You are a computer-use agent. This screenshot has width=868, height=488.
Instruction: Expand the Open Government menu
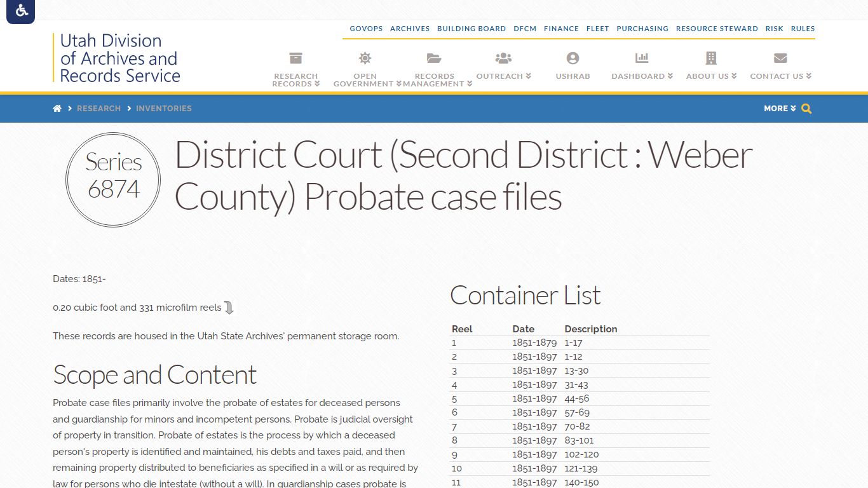pos(367,80)
